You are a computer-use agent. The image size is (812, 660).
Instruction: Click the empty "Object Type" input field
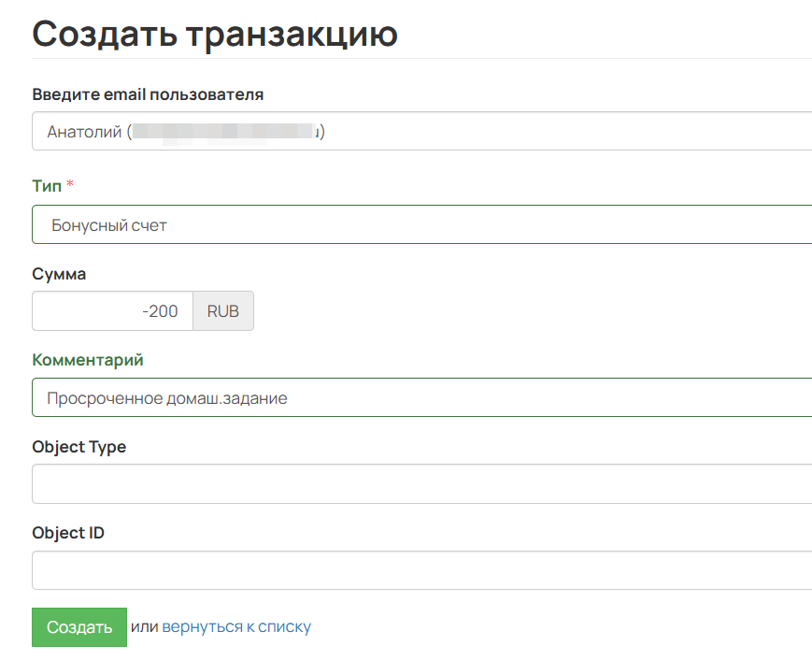pyautogui.click(x=420, y=483)
